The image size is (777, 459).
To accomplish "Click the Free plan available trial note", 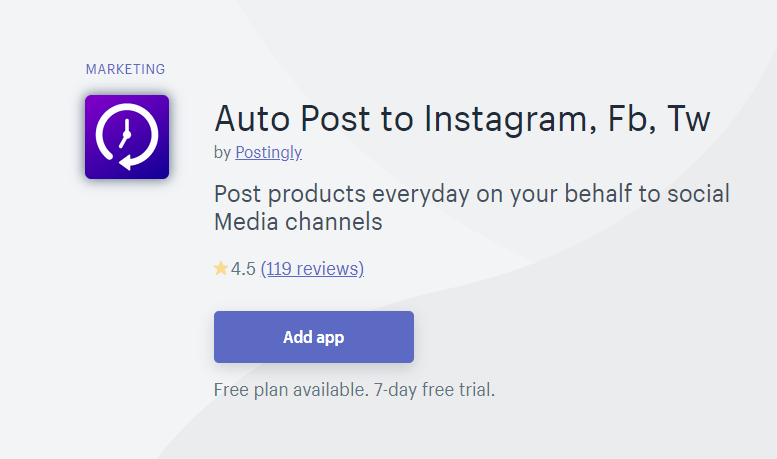I will (354, 390).
